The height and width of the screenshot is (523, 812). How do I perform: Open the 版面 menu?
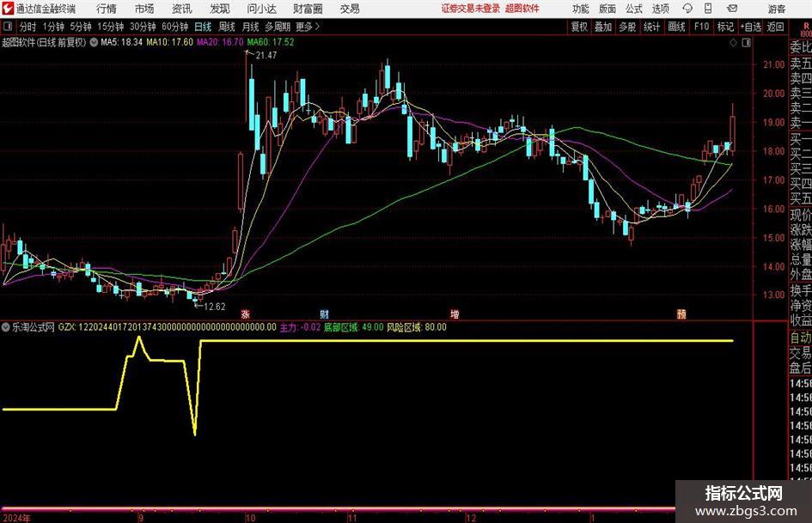point(607,9)
